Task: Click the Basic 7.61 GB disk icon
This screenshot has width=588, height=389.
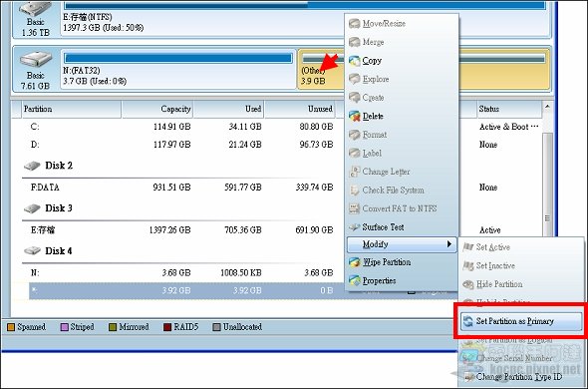Action: (36, 59)
